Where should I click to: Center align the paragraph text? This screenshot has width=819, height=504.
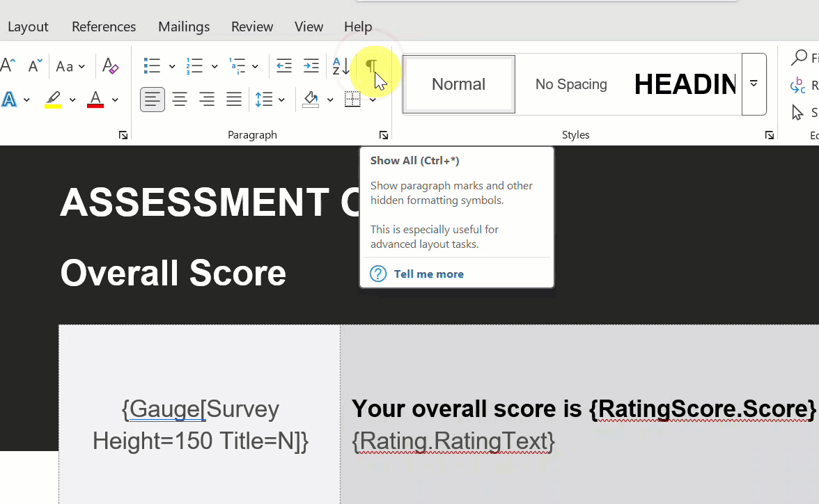click(x=180, y=100)
